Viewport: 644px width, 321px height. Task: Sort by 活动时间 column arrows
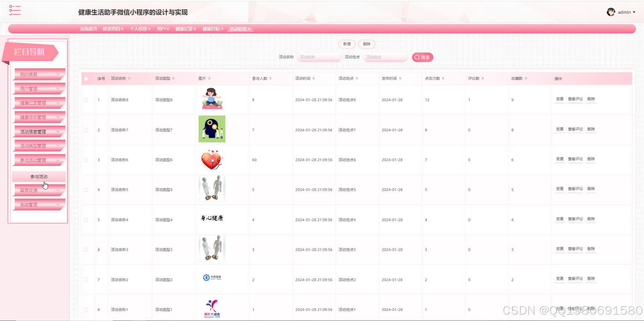click(314, 78)
